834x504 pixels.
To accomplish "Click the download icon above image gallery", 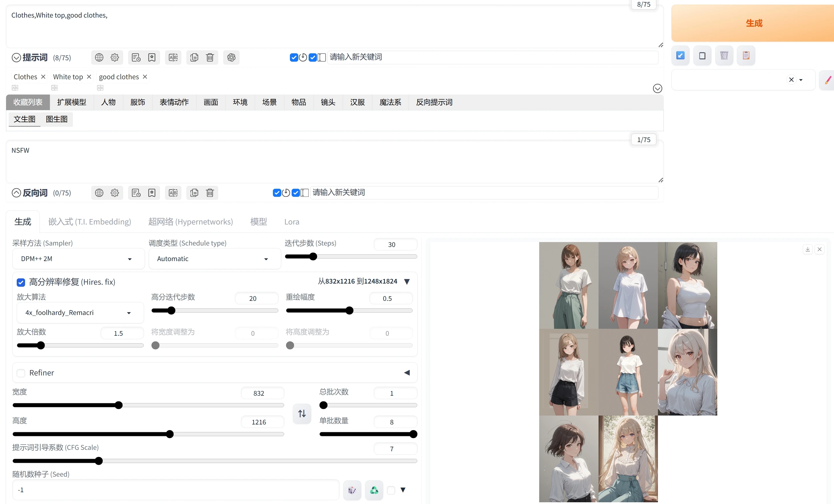I will [807, 250].
